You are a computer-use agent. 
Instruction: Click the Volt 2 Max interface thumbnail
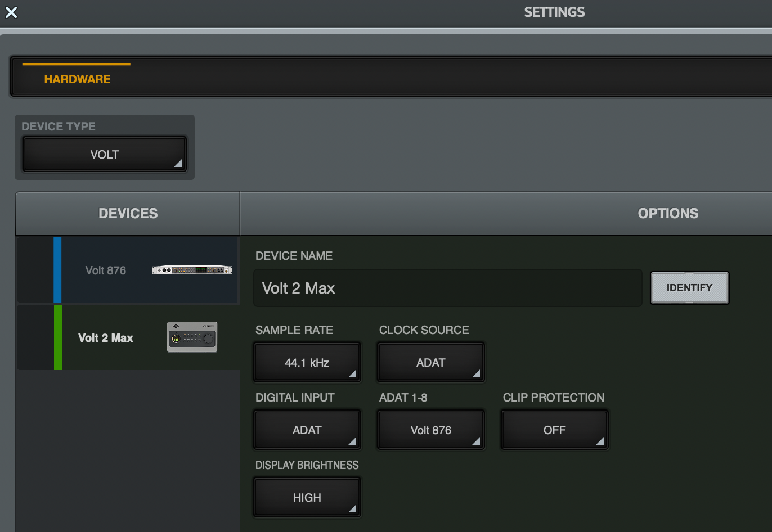point(192,337)
